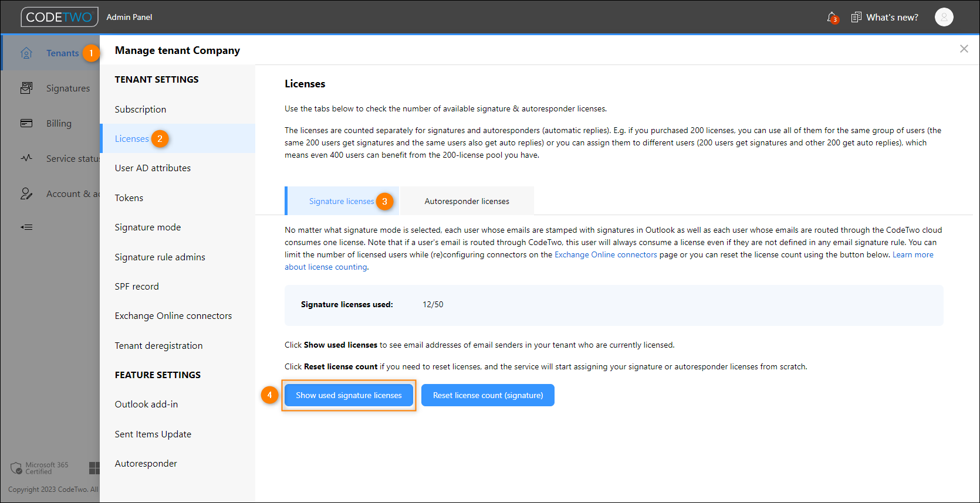Open User AD attributes settings
Viewport: 980px width, 503px height.
tap(153, 168)
